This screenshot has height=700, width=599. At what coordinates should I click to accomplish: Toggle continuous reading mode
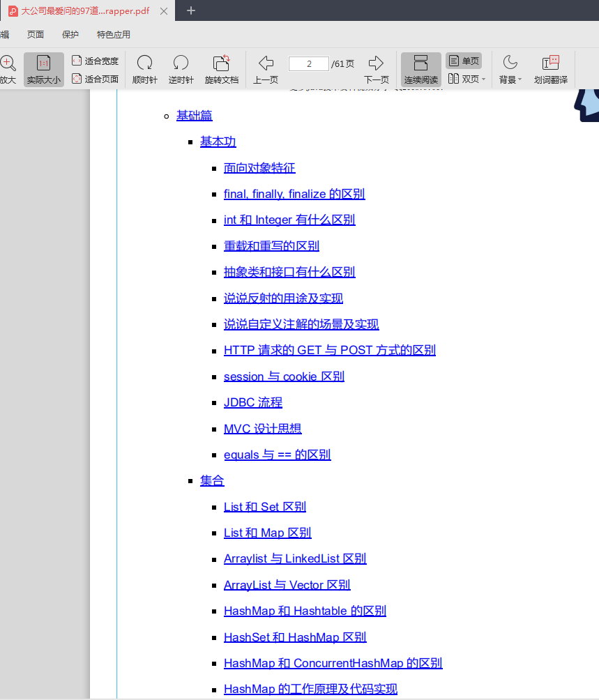coord(421,69)
